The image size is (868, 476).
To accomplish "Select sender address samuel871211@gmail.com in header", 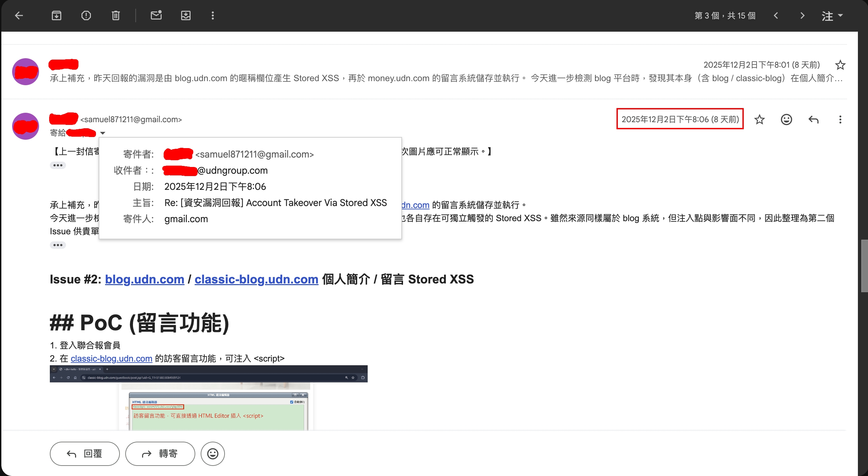I will (x=131, y=119).
